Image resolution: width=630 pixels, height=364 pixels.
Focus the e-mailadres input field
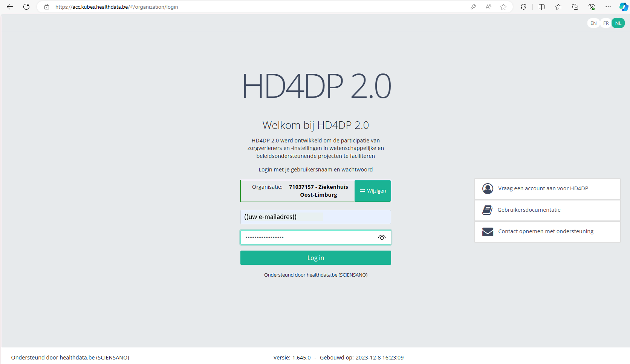click(x=315, y=217)
